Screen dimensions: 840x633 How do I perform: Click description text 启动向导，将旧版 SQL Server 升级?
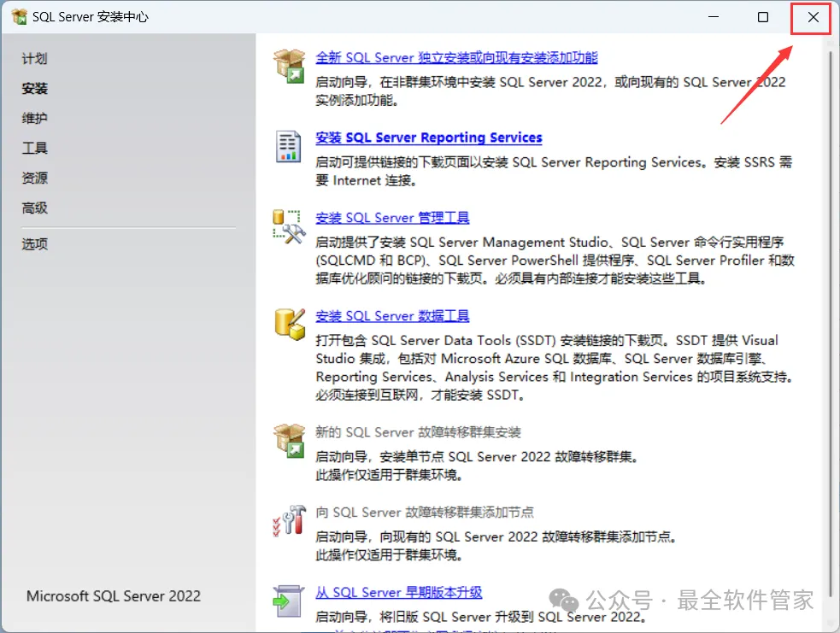tap(480, 617)
